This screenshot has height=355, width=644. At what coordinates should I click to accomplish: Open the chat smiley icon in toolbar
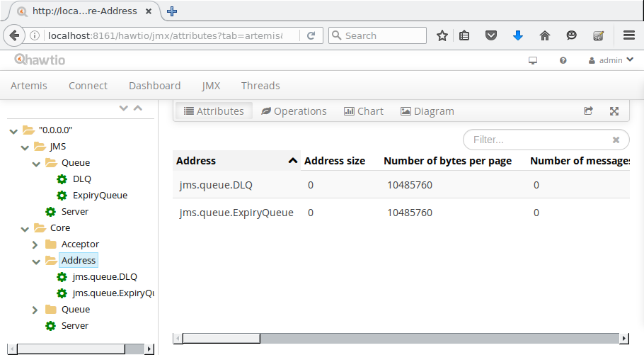click(x=571, y=36)
